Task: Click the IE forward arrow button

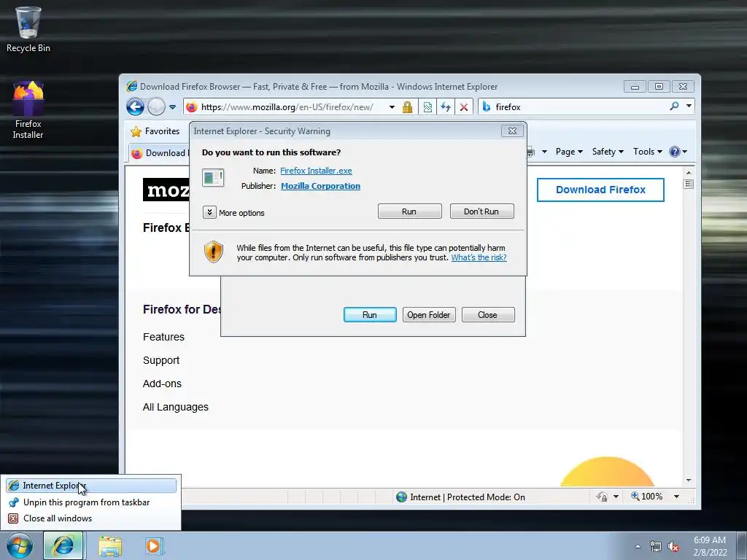Action: (156, 106)
